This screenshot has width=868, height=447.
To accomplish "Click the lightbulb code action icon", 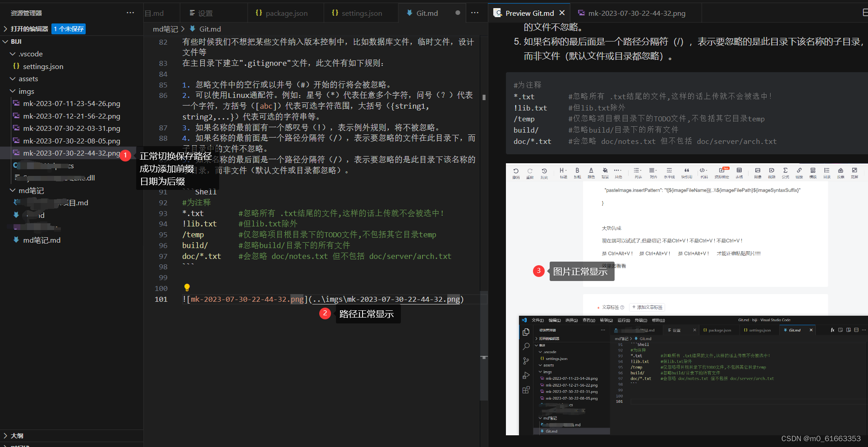I will coord(187,288).
